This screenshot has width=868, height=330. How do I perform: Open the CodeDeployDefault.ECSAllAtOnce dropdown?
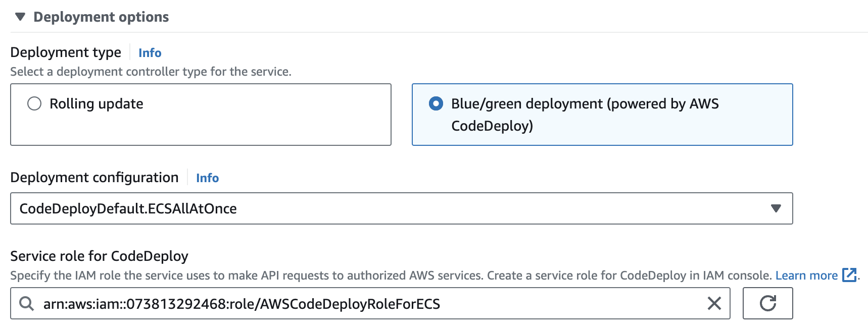click(394, 208)
